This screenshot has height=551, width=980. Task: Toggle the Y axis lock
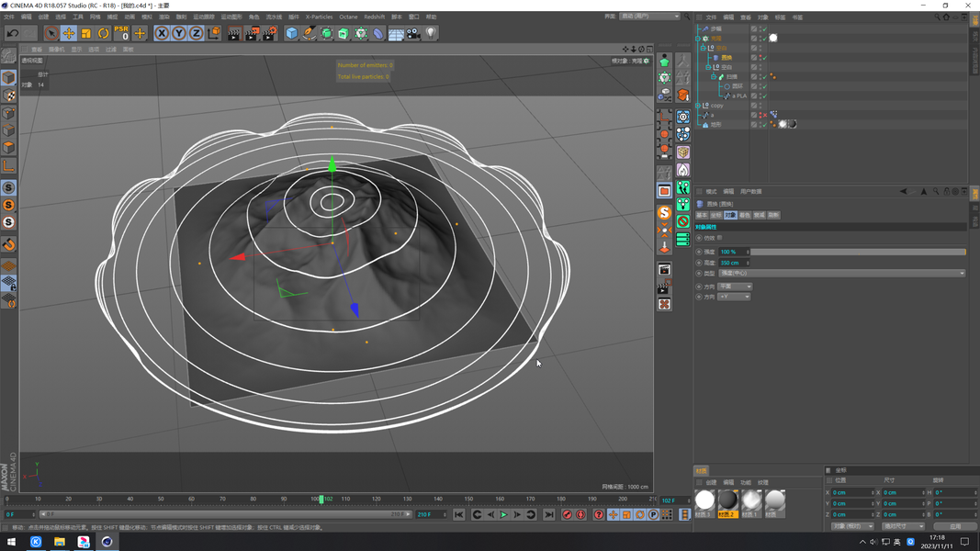point(179,33)
